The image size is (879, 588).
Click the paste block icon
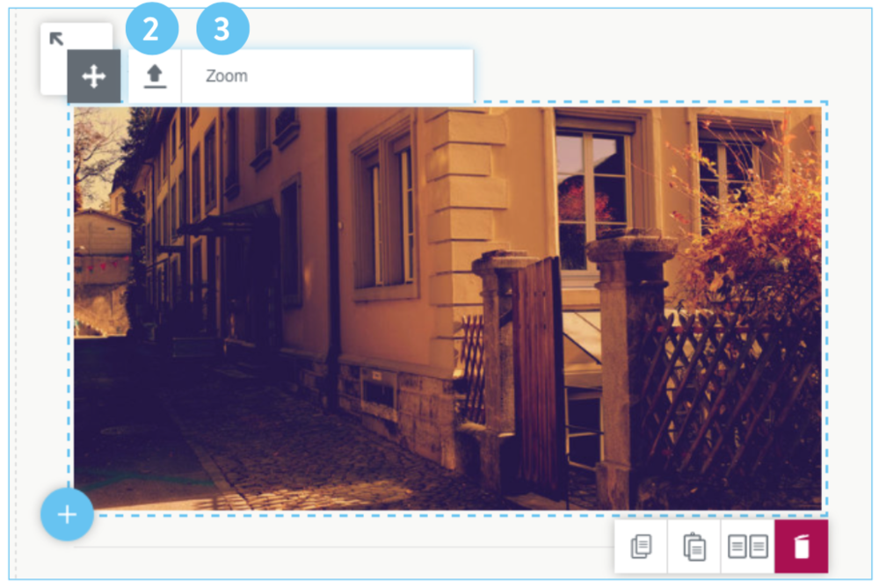[x=694, y=548]
